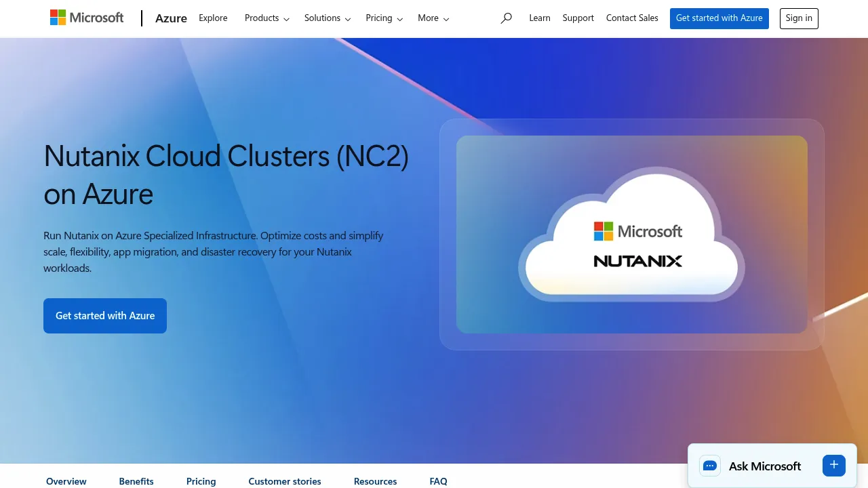Jump to the Overview tab
Image resolution: width=868 pixels, height=488 pixels.
[x=66, y=481]
